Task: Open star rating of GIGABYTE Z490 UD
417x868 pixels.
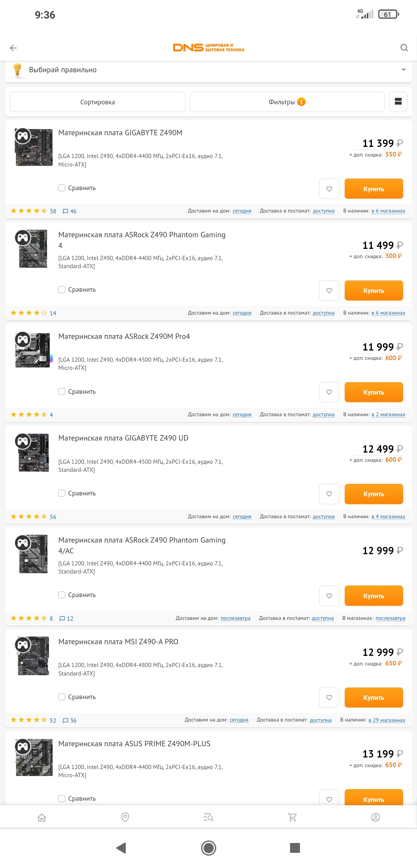Action: [x=29, y=517]
